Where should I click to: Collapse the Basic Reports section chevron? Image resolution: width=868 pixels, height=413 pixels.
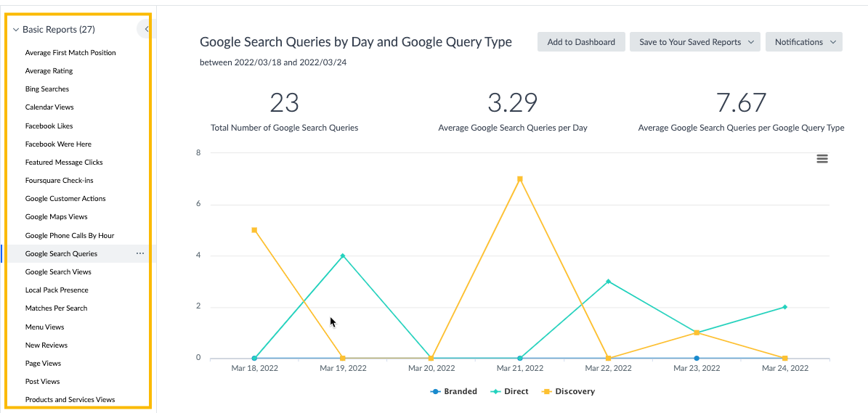click(x=15, y=30)
